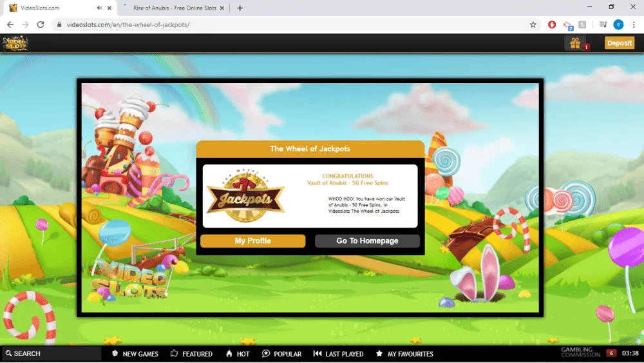Viewport: 644px width, 363px height.
Task: Select New Games in bottom menu
Action: 135,353
